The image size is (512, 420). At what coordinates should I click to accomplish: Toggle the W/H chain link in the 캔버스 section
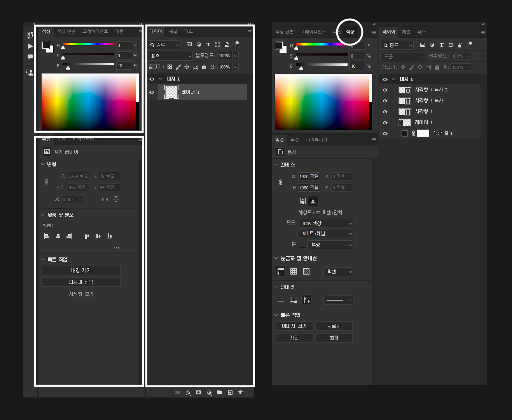click(x=281, y=182)
